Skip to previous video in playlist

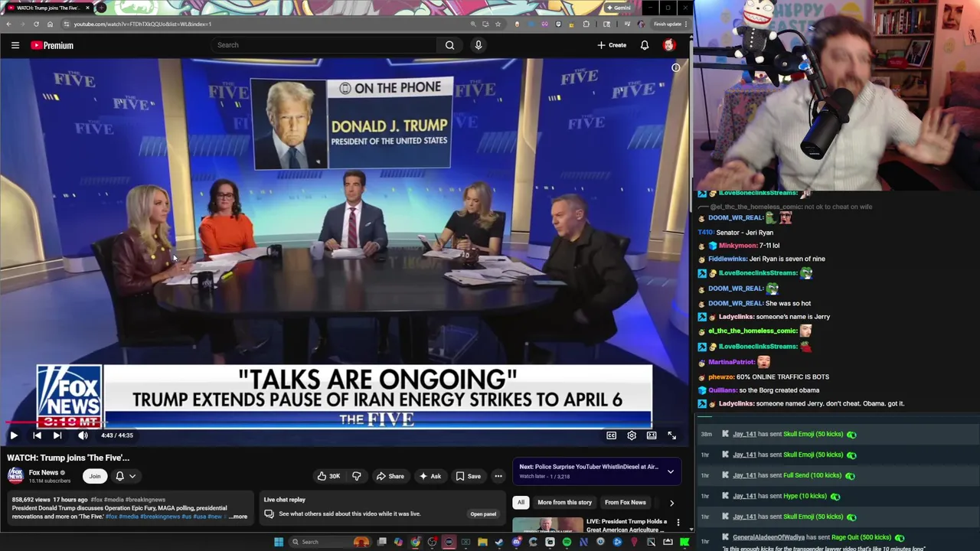37,435
